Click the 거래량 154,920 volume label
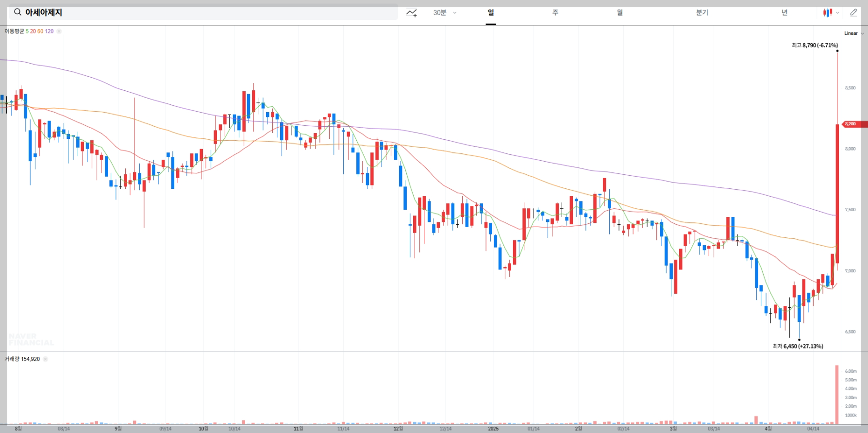 tap(22, 359)
